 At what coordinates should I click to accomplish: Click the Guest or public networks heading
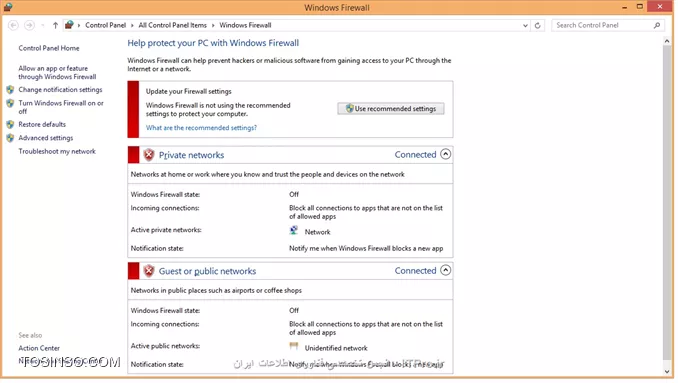click(x=207, y=271)
